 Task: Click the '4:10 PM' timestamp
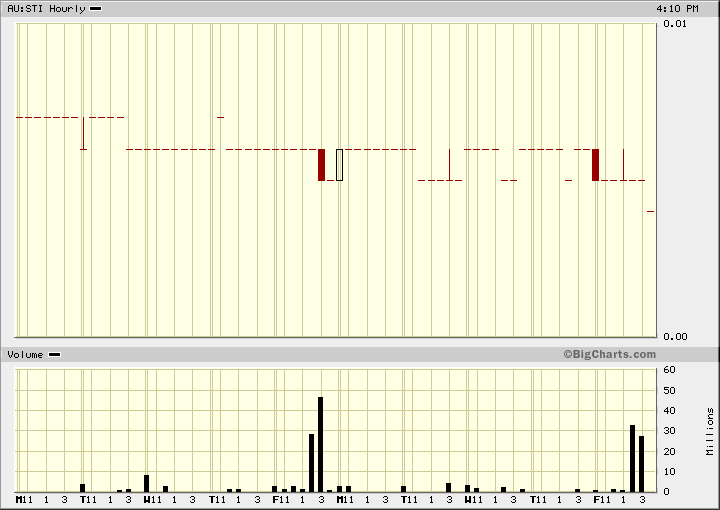tap(677, 9)
